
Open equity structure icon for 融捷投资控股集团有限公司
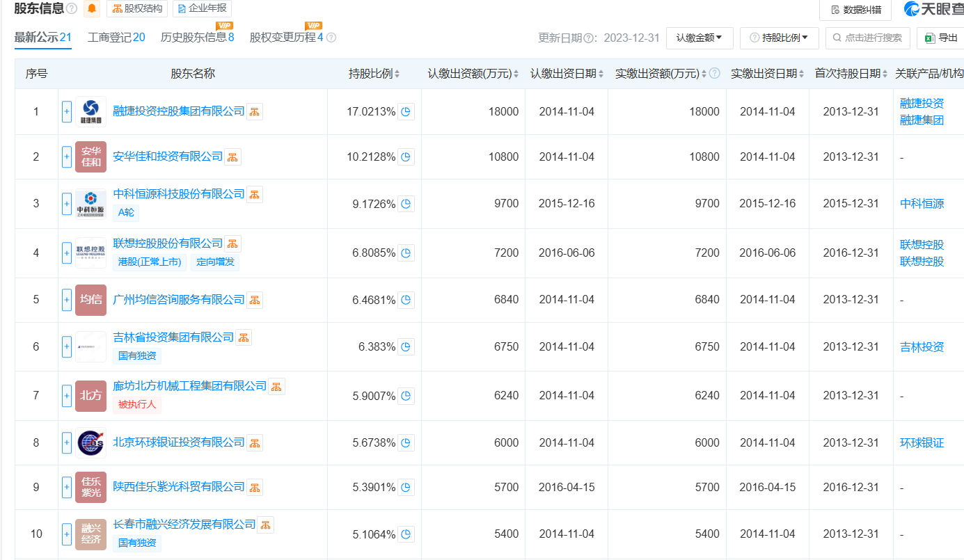(255, 111)
